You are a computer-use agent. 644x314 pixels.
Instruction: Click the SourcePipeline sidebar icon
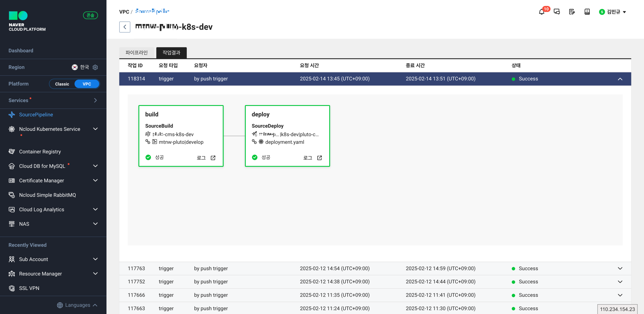(12, 115)
